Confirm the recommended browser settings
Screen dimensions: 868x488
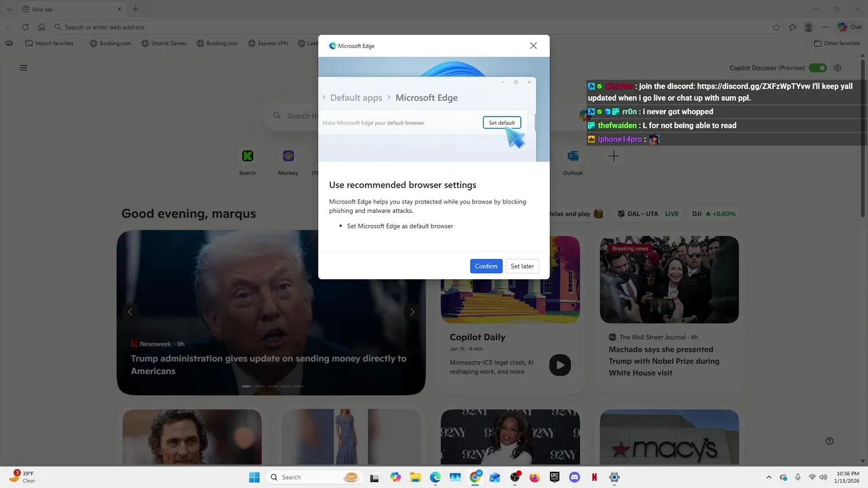486,266
